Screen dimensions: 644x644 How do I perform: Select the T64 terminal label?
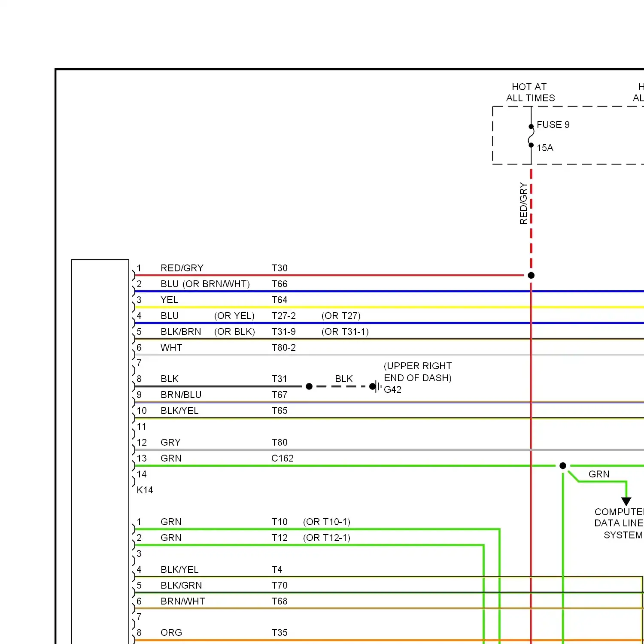(279, 300)
